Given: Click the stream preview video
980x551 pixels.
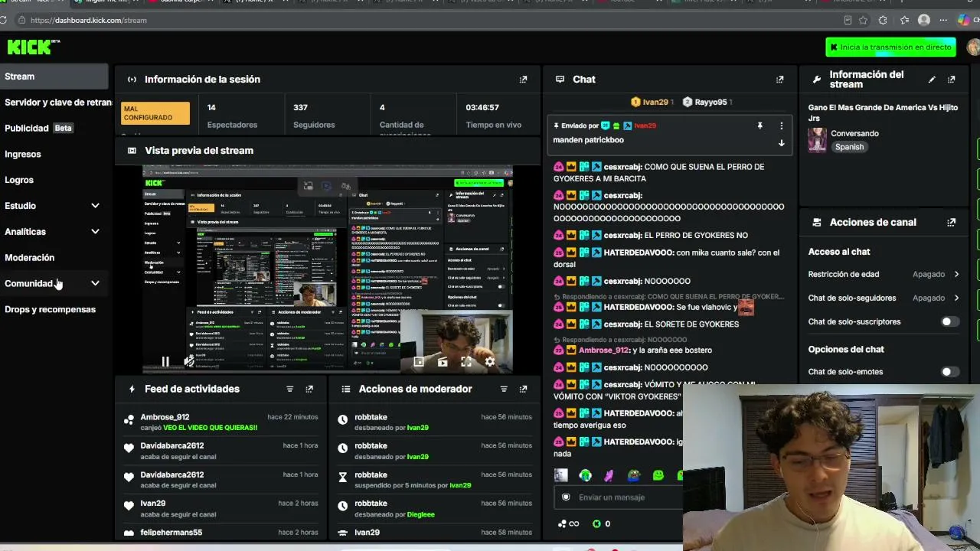Looking at the screenshot, I should tap(327, 269).
